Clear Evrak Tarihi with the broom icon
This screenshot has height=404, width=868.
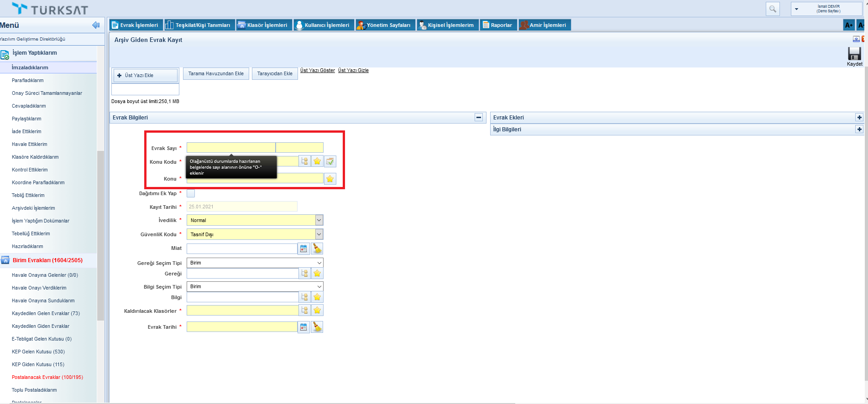coord(317,327)
